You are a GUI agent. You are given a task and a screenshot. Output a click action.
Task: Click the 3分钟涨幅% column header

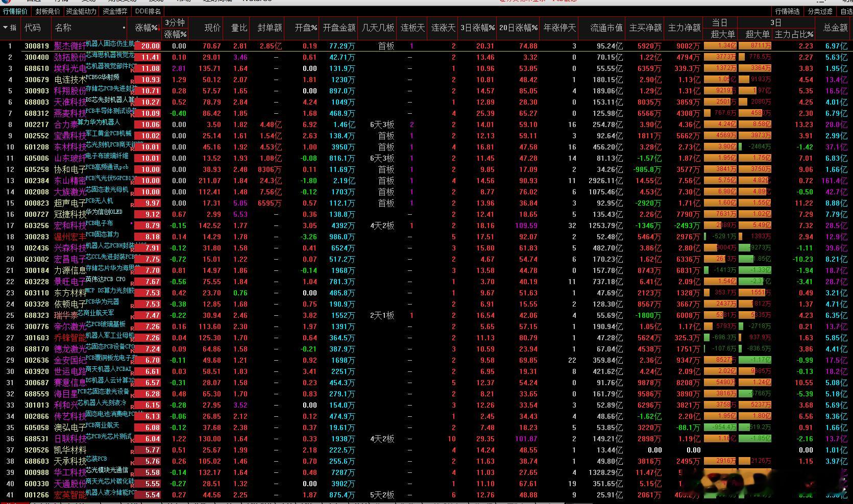tap(175, 29)
